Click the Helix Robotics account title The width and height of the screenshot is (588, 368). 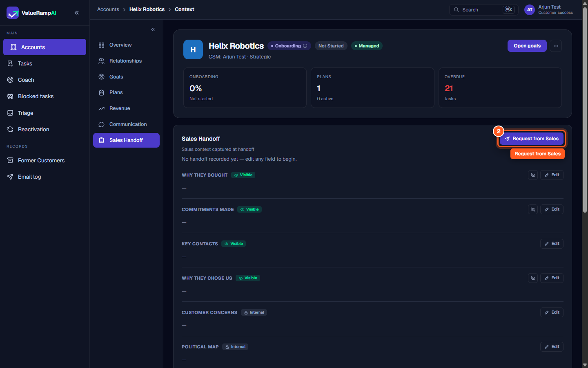pyautogui.click(x=236, y=46)
